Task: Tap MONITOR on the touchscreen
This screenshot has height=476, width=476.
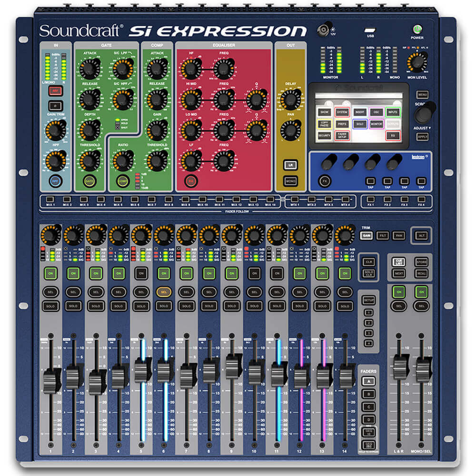Action: (x=376, y=124)
